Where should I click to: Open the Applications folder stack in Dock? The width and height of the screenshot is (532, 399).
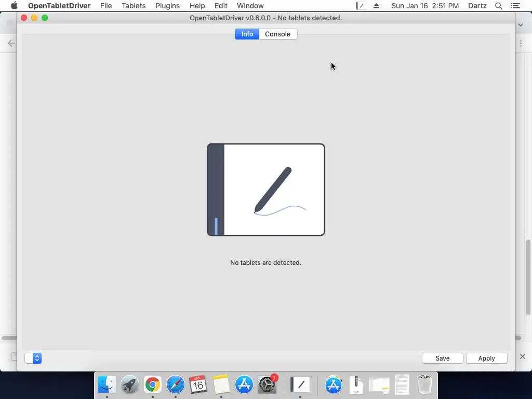click(x=334, y=384)
